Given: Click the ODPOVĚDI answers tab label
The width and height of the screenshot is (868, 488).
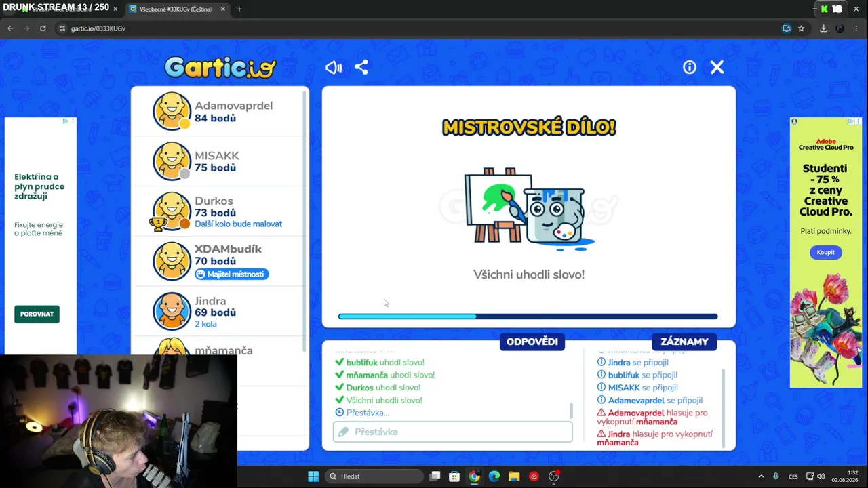Looking at the screenshot, I should click(532, 342).
